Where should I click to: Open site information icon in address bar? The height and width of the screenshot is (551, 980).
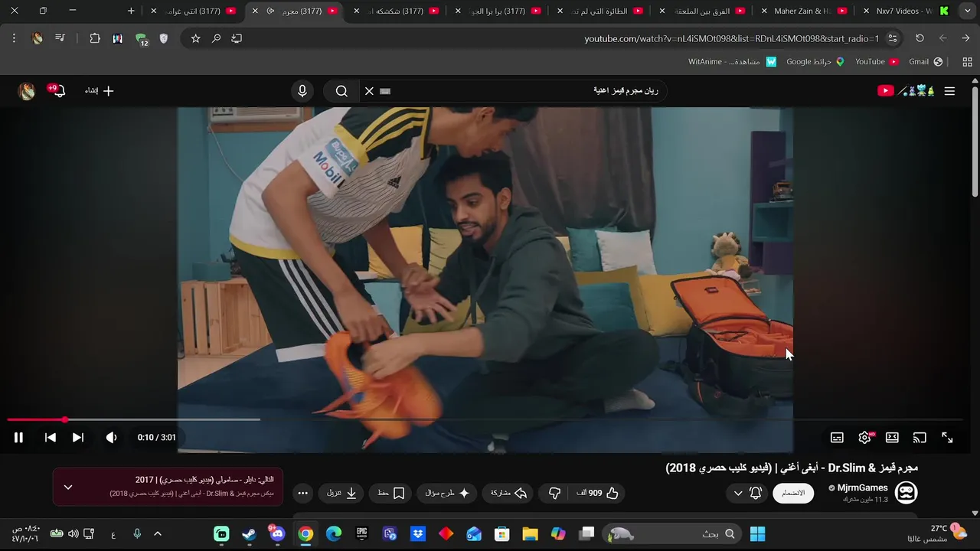[893, 38]
